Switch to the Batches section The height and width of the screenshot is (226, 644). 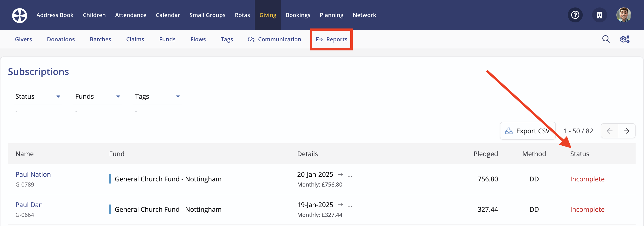(x=101, y=39)
